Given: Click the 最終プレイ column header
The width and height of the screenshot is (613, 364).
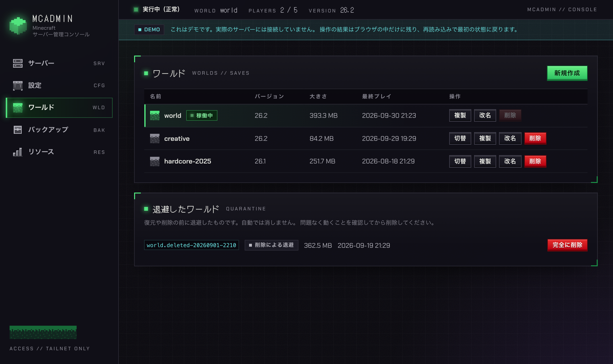Looking at the screenshot, I should tap(377, 96).
